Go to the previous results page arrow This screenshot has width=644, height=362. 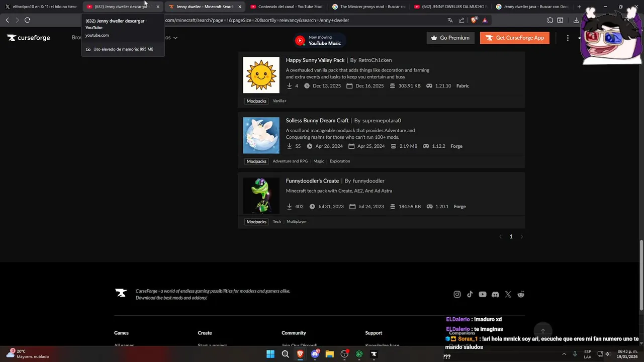click(500, 236)
